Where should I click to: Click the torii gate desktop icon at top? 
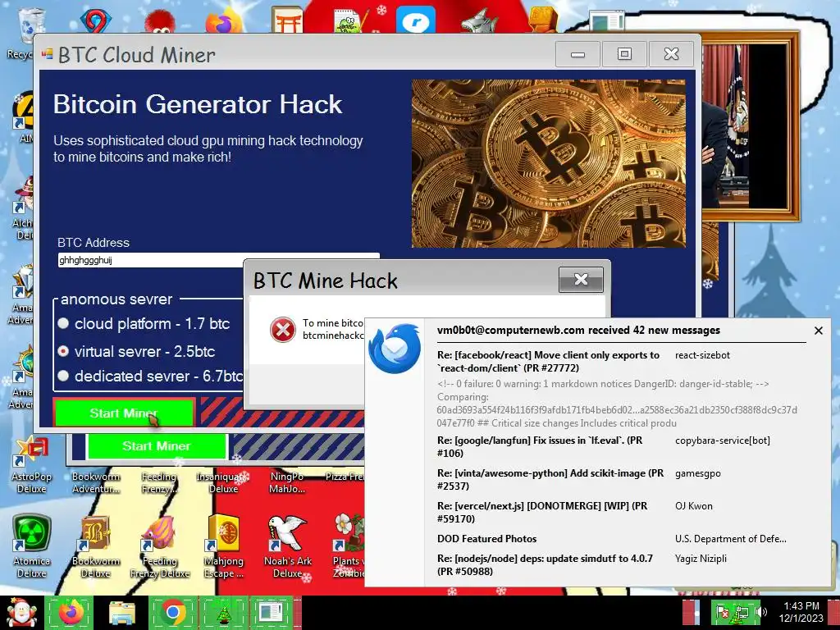286,20
